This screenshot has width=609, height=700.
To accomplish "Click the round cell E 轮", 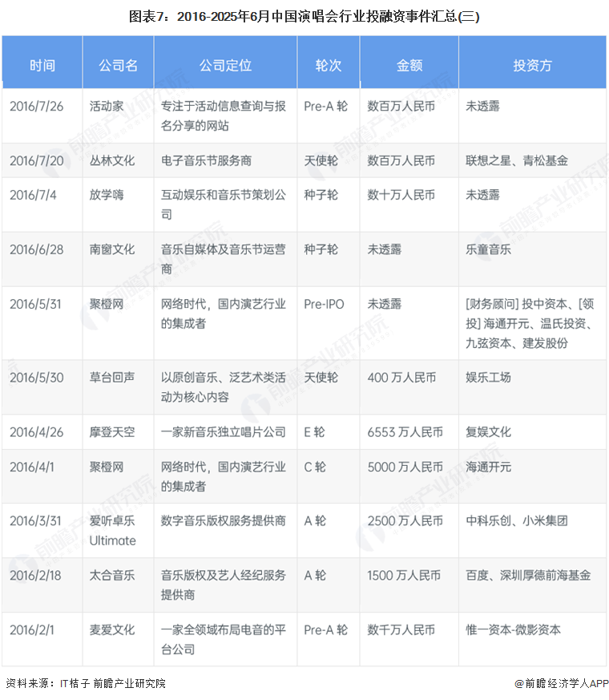I will pos(315,432).
